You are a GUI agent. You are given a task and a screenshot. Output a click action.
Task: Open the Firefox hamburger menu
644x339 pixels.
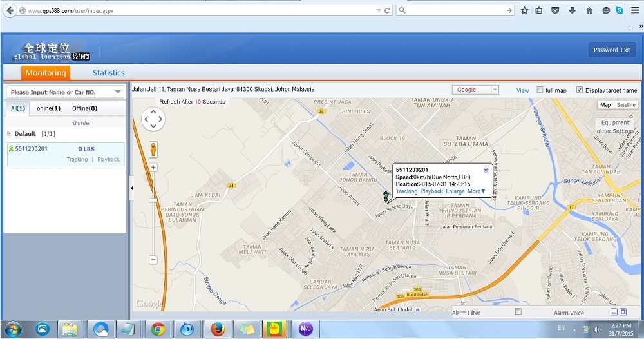[x=635, y=11]
